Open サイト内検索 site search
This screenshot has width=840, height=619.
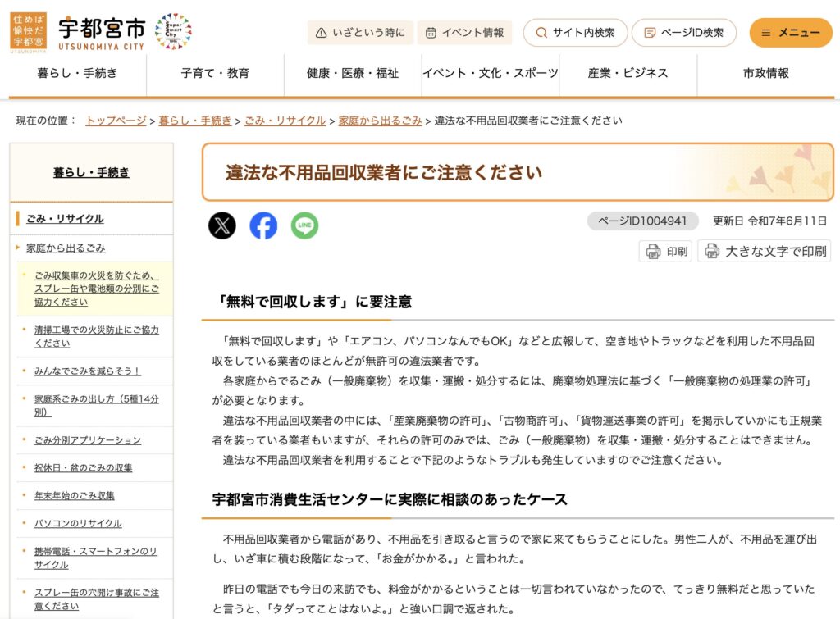click(575, 33)
